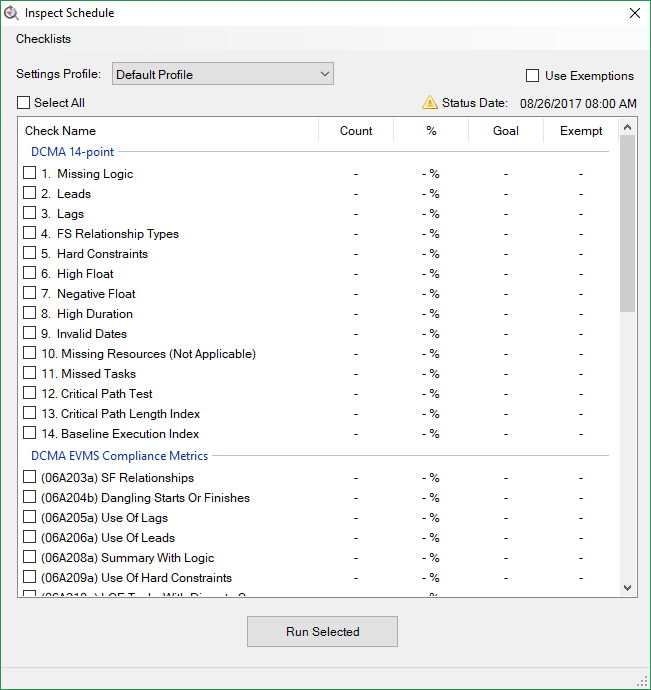Check the Select All checkbox
The height and width of the screenshot is (690, 651).
[x=24, y=102]
